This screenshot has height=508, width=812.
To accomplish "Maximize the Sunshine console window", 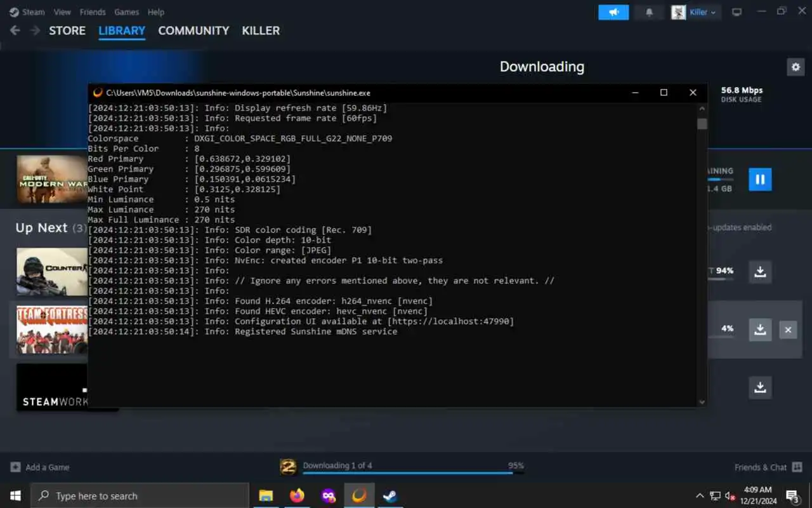I will pos(664,93).
